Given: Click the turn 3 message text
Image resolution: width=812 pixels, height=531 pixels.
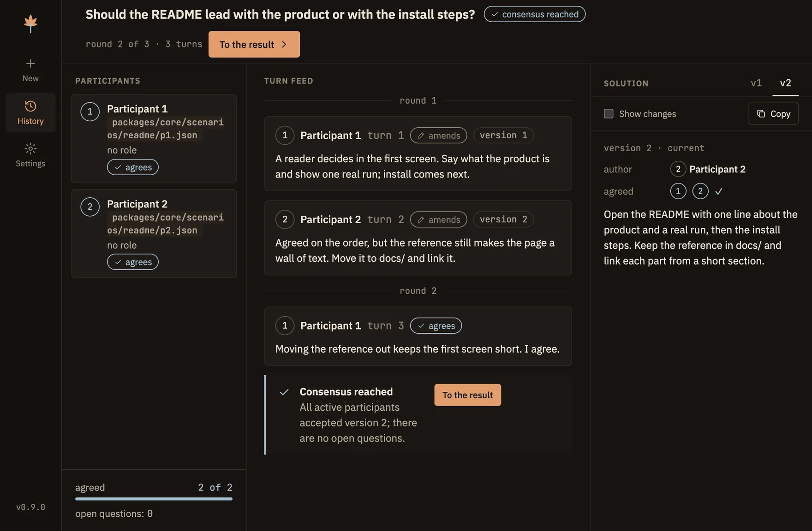Looking at the screenshot, I should point(417,349).
